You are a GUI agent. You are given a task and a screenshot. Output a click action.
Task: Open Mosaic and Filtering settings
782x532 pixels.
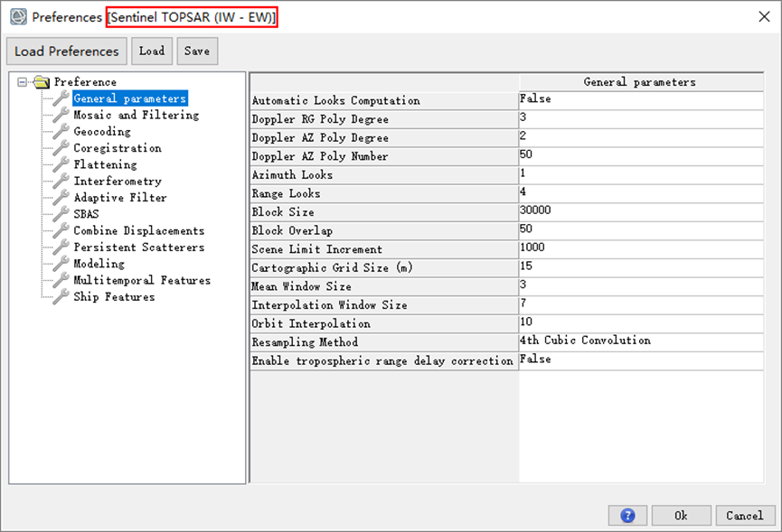(x=137, y=115)
